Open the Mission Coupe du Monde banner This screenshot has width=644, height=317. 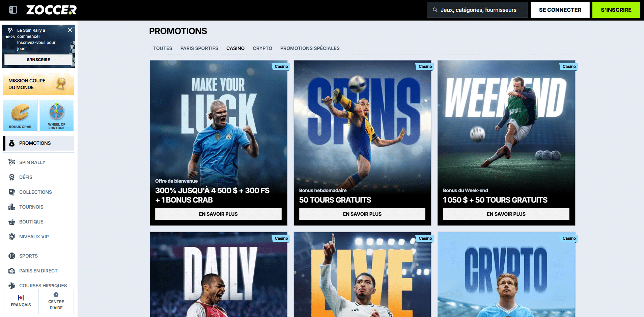[x=38, y=84]
